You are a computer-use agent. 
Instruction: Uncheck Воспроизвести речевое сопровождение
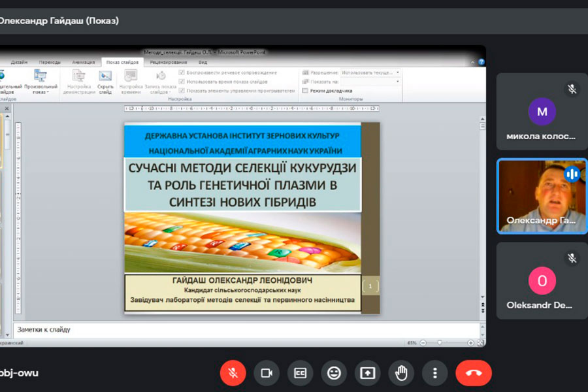point(182,73)
